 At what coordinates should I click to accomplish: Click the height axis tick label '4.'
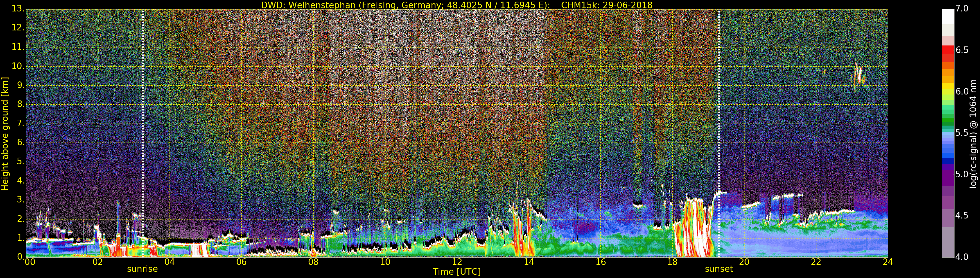point(21,181)
